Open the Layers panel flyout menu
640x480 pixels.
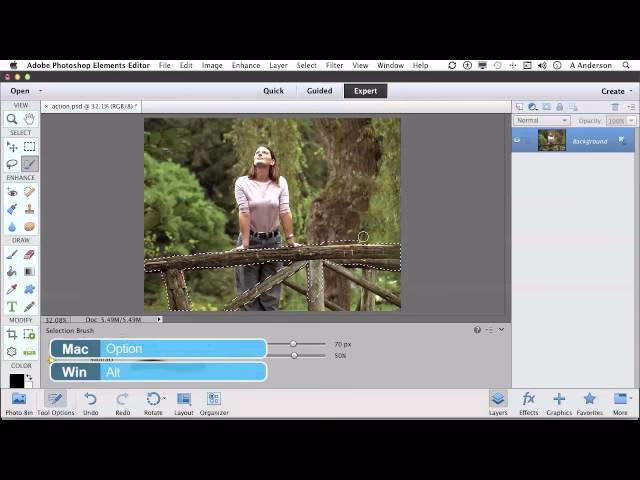point(631,107)
